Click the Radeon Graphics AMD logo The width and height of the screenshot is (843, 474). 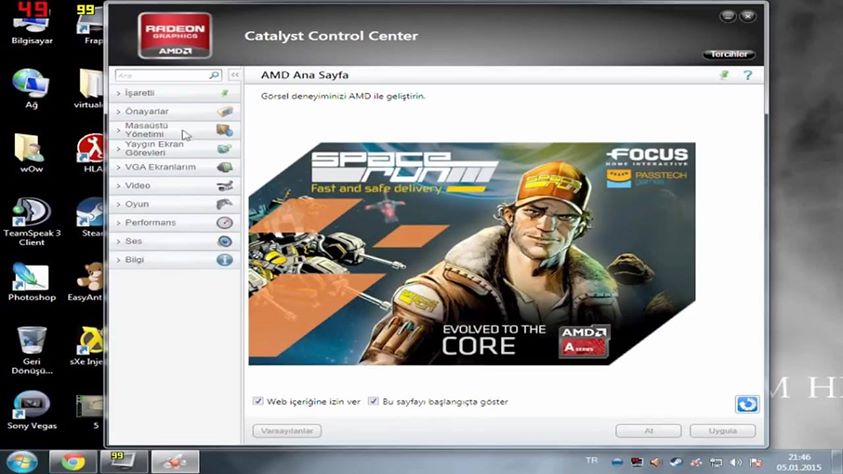point(175,35)
